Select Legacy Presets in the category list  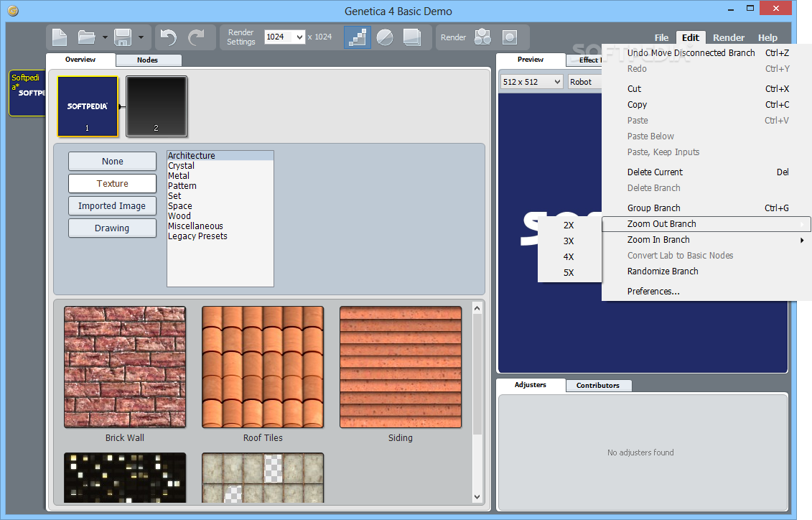[220, 236]
